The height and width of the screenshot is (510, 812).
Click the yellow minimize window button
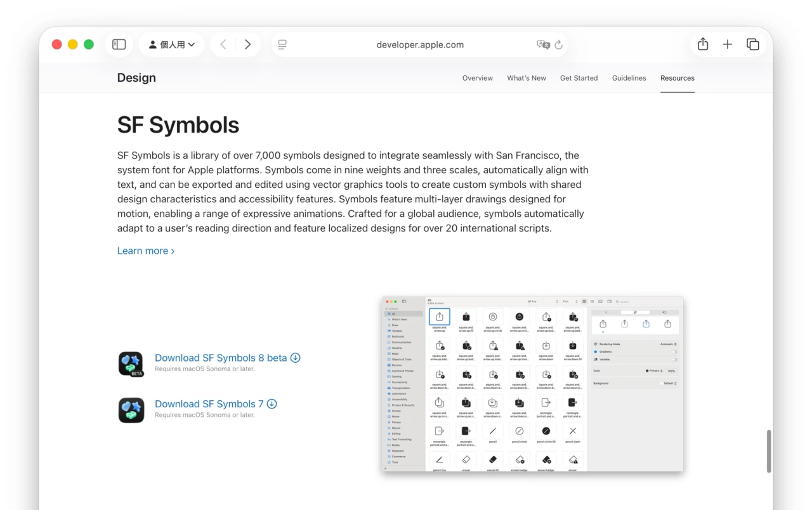72,44
